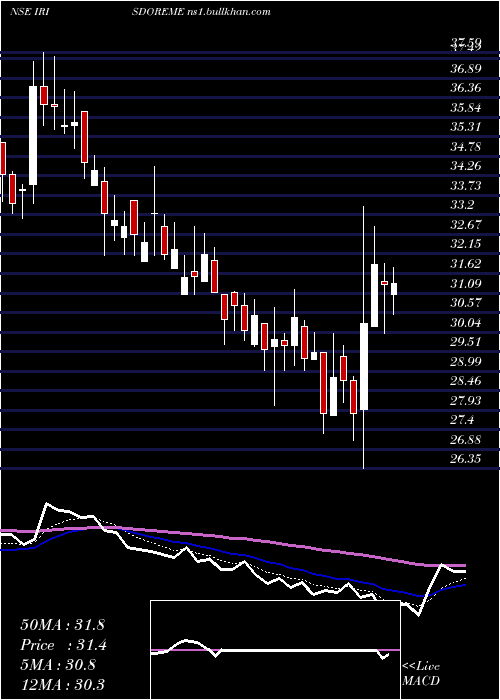Click the <<Live MACD label

421,674
